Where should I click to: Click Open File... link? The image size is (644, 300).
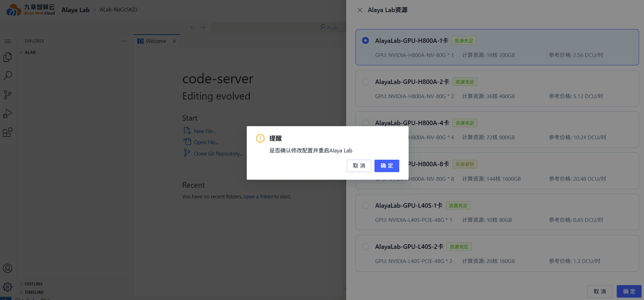pos(206,142)
